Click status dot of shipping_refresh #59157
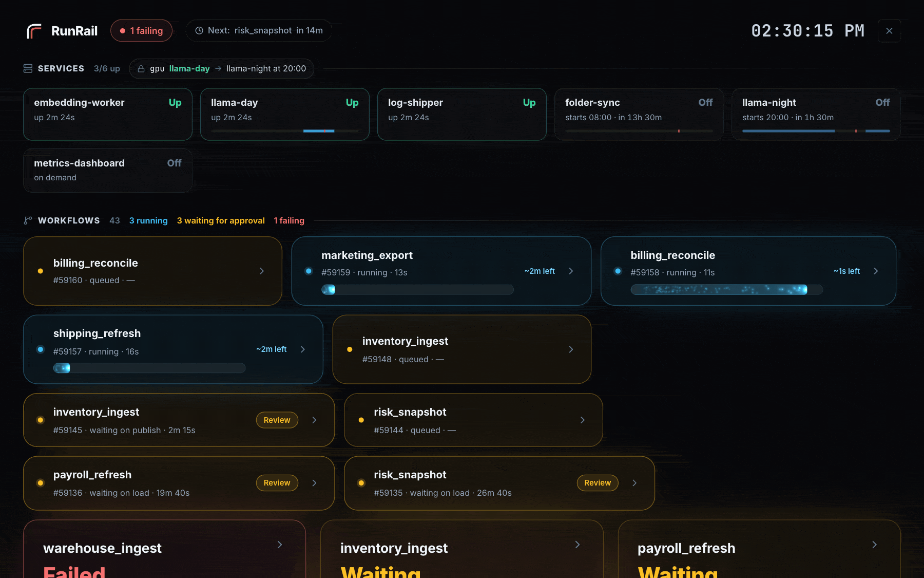The width and height of the screenshot is (924, 578). 41,349
